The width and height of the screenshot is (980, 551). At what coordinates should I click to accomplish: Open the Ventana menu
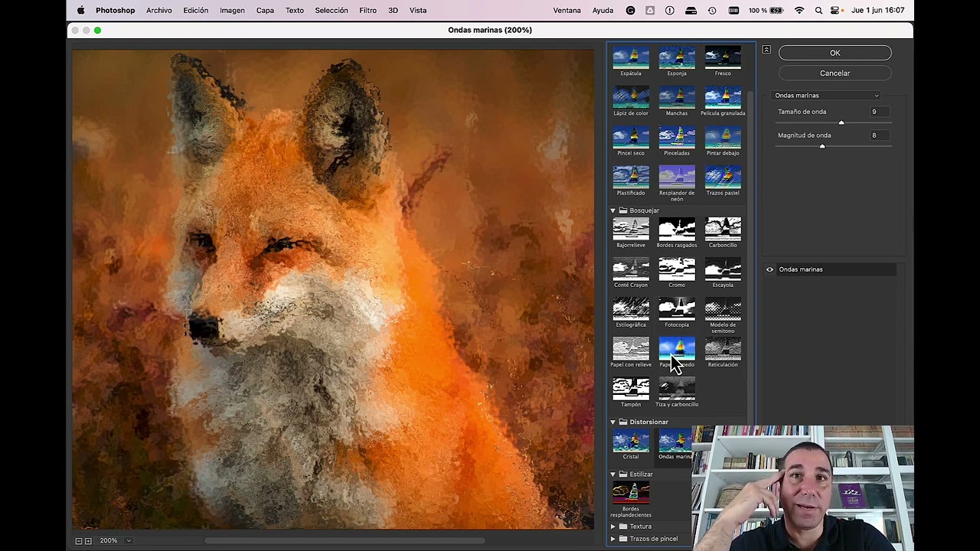567,11
